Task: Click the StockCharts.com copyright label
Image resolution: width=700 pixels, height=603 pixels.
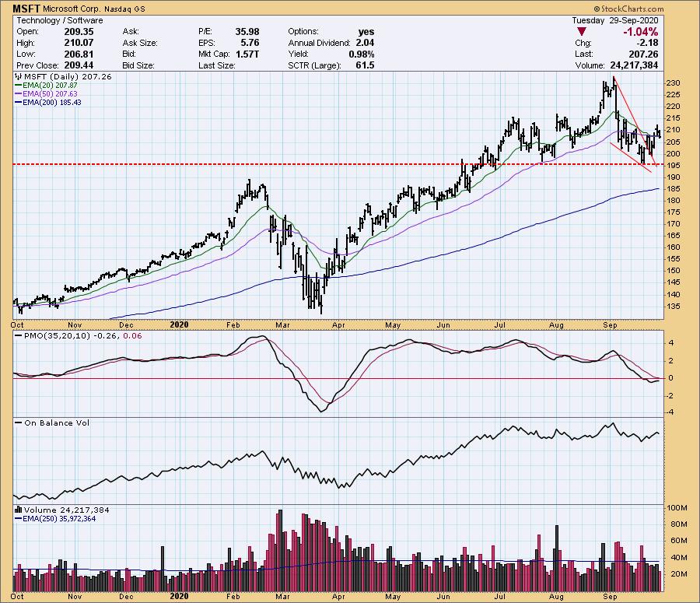Action: coord(628,9)
